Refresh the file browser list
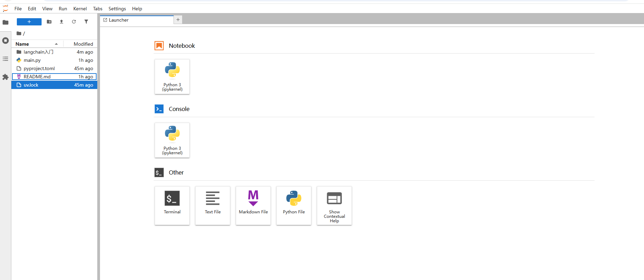 click(x=74, y=22)
